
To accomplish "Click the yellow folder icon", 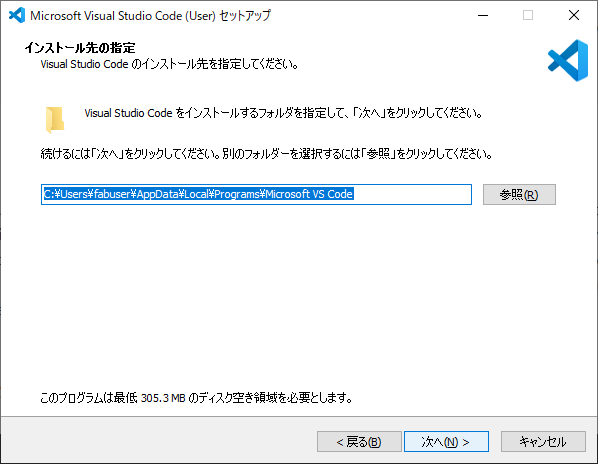I will [x=55, y=120].
